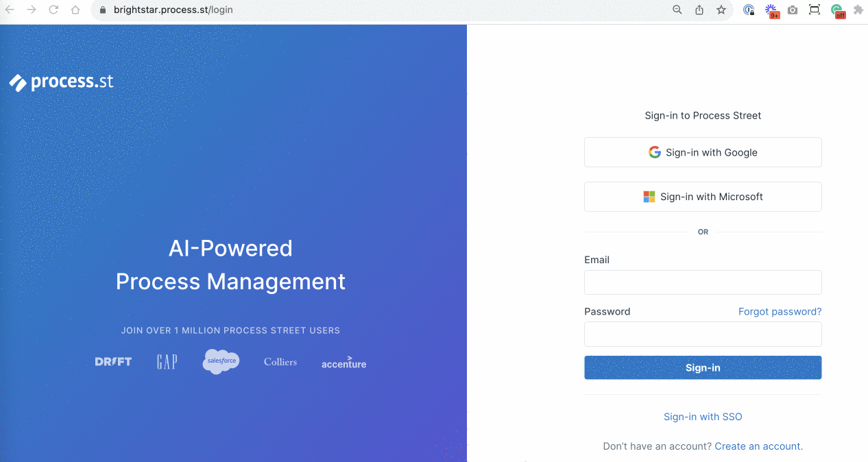
Task: Focus the Password input field
Action: coord(703,335)
